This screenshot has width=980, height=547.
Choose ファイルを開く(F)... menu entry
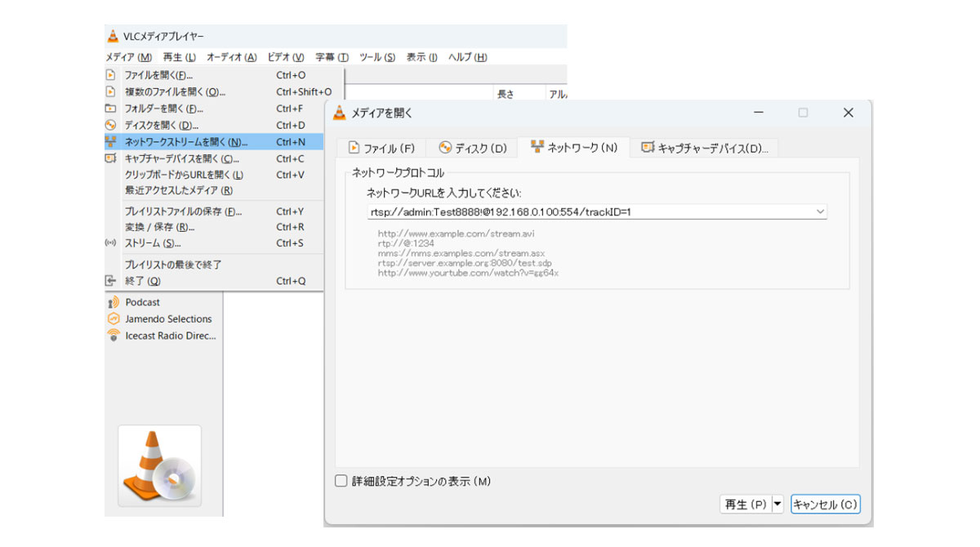[x=214, y=75]
